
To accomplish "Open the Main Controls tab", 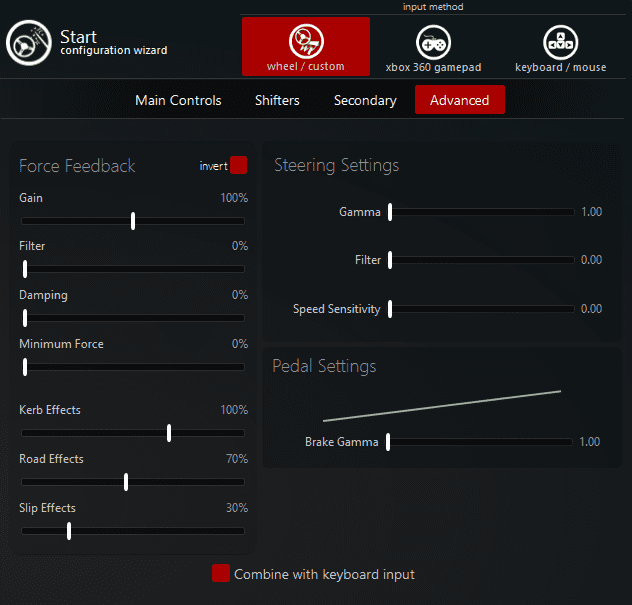I will (178, 100).
